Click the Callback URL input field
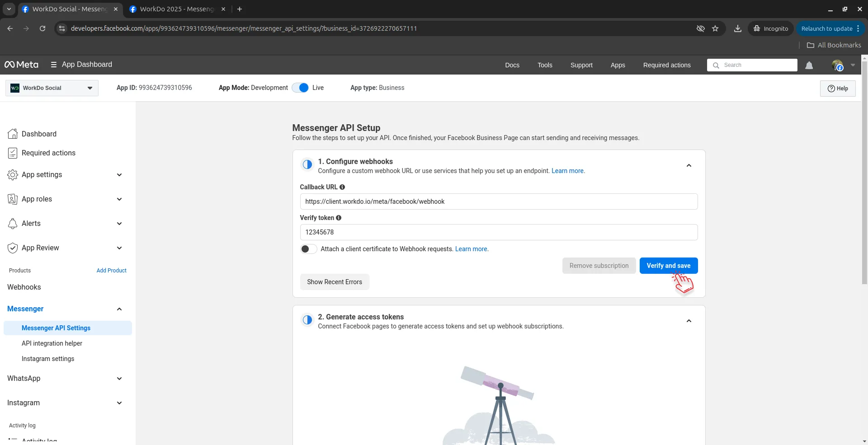Screen dimensions: 868x445 498,201
